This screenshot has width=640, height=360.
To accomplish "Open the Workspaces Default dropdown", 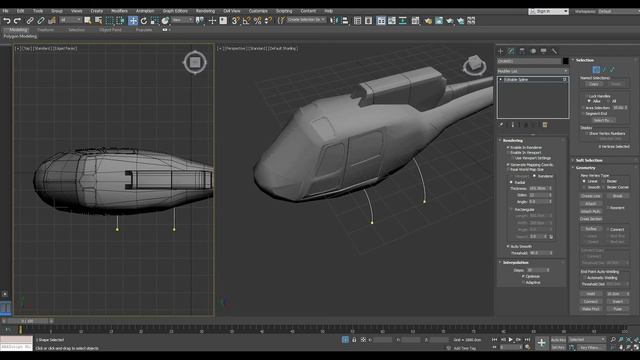I will [x=618, y=11].
